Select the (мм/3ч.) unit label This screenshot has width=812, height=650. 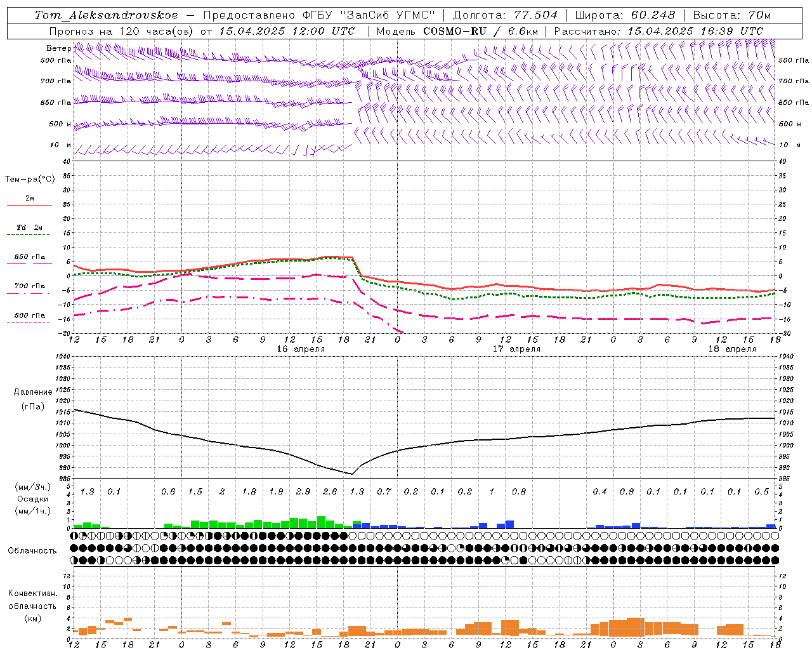point(32,487)
